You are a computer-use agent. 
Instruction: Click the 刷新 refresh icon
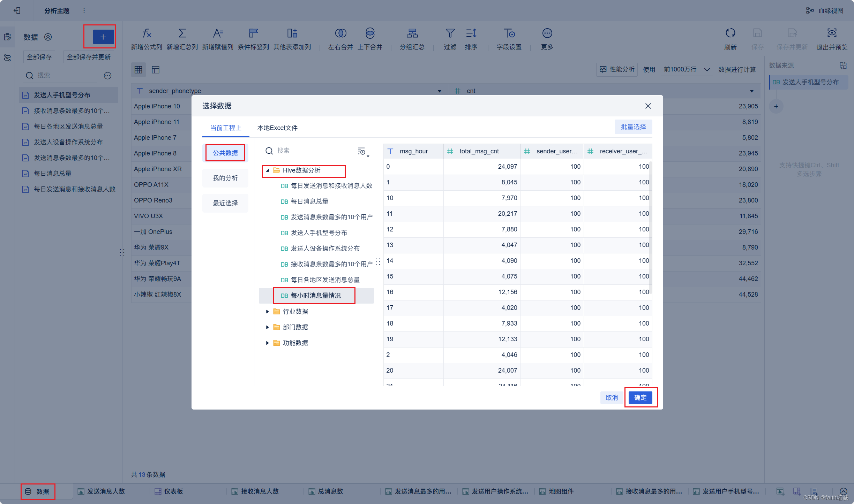730,33
